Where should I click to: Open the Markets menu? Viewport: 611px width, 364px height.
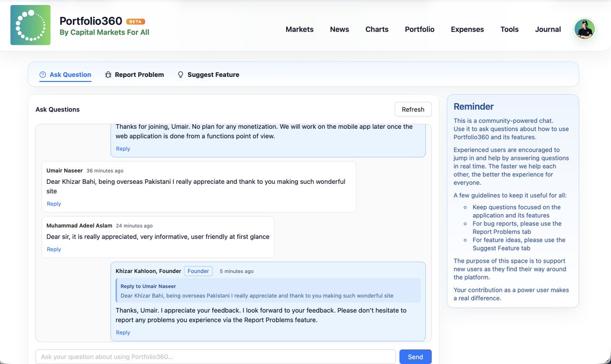299,30
